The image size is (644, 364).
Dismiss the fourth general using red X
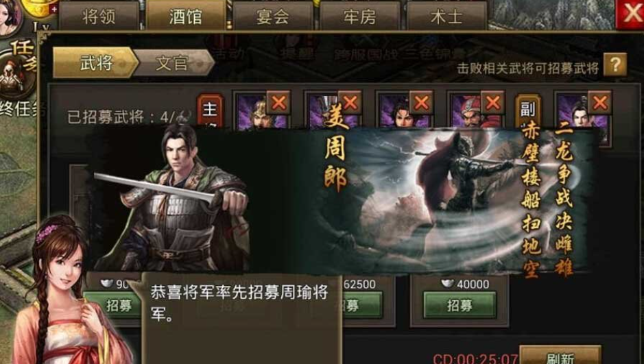492,103
